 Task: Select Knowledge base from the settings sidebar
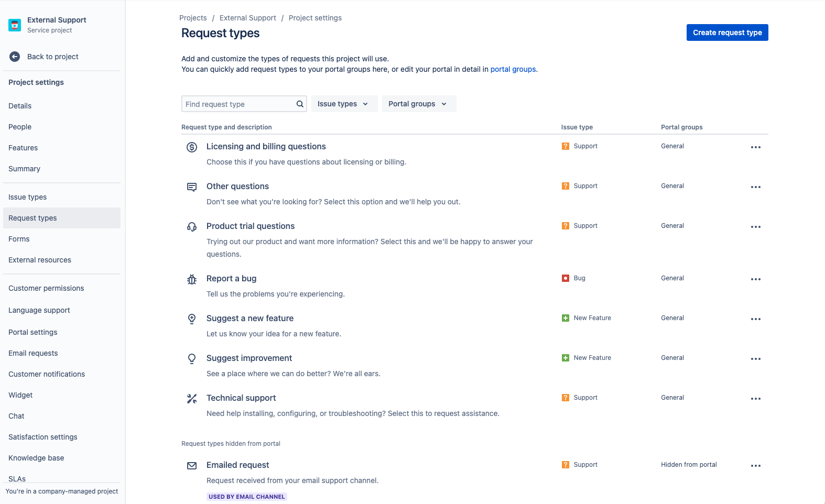pos(36,458)
